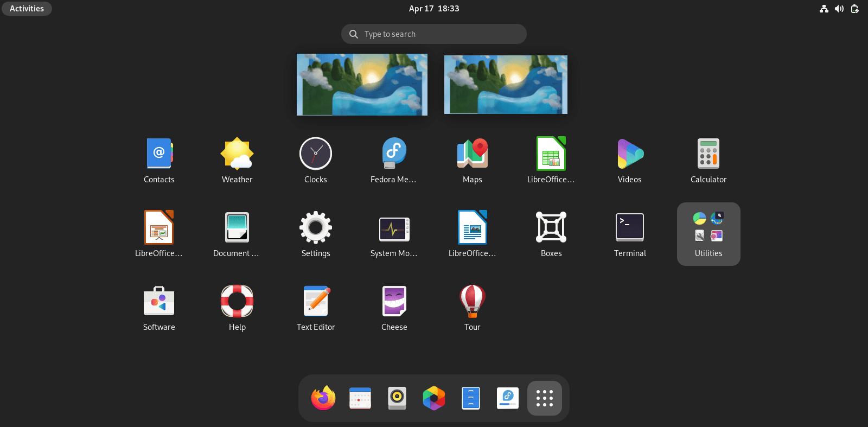Switch to the second workspace thumbnail
This screenshot has width=868, height=427.
506,85
